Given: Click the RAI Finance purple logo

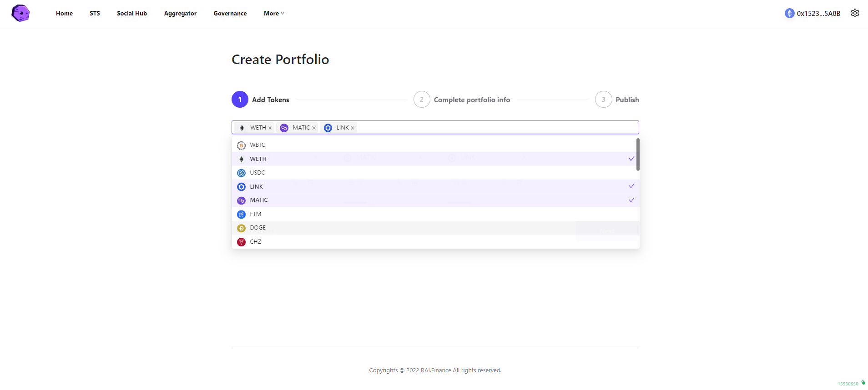Looking at the screenshot, I should (20, 13).
